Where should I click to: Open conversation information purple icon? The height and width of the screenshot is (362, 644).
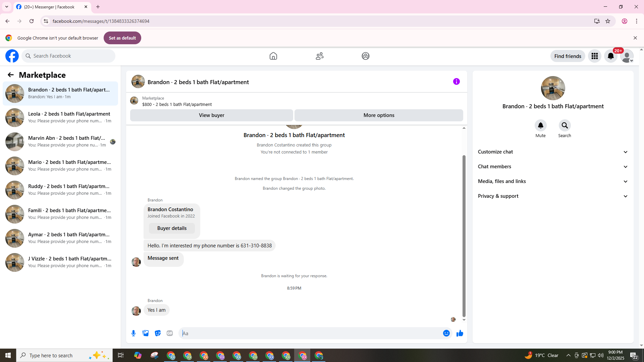tap(456, 81)
